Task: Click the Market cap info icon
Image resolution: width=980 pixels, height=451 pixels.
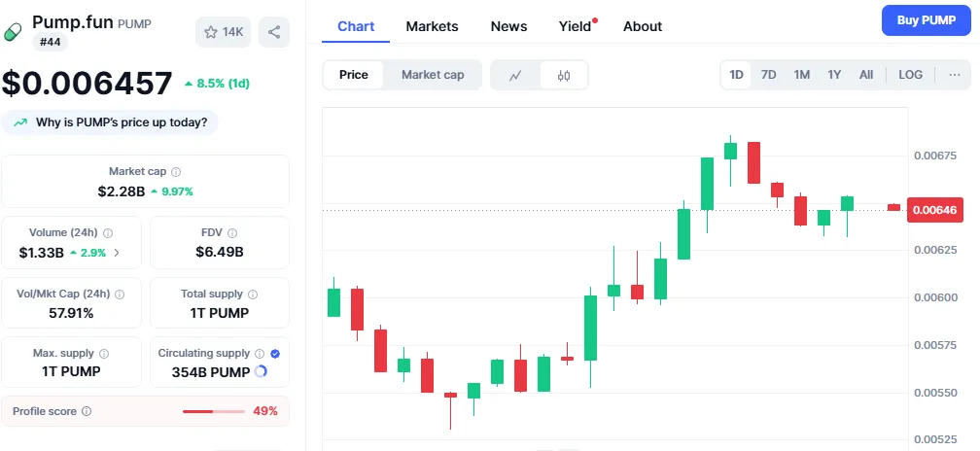Action: tap(176, 172)
